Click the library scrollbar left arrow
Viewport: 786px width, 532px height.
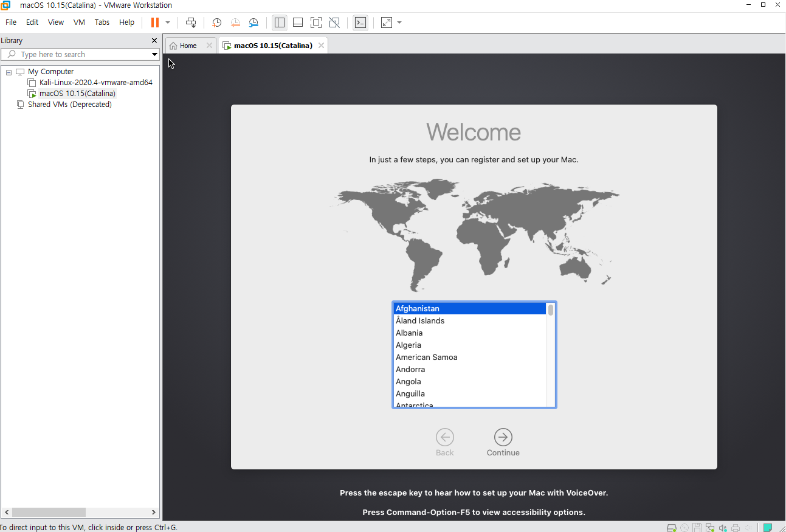[x=6, y=513]
